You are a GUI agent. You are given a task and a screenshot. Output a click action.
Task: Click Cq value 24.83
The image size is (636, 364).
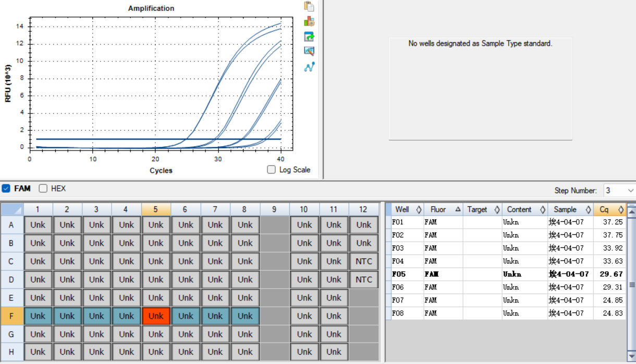[x=609, y=313]
